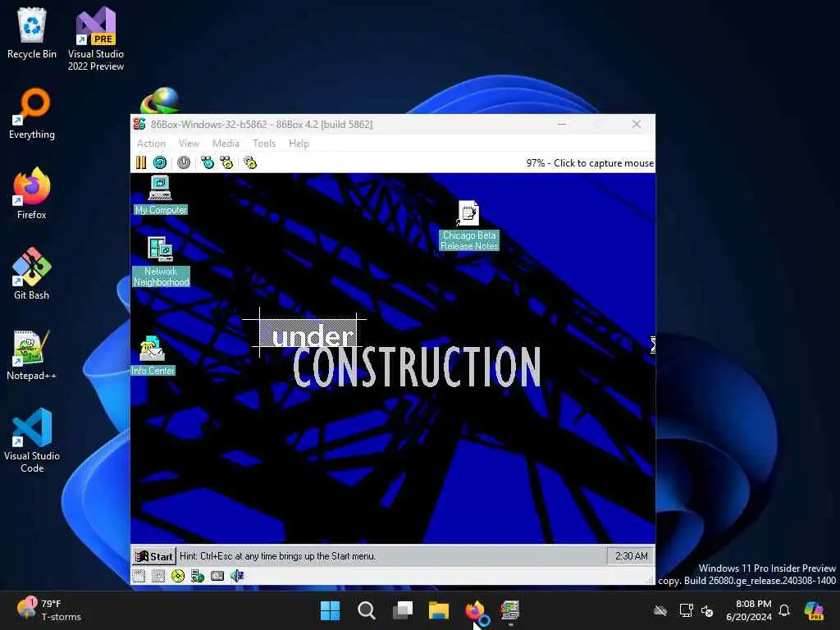840x630 pixels.
Task: Open the Tools menu
Action: click(264, 144)
